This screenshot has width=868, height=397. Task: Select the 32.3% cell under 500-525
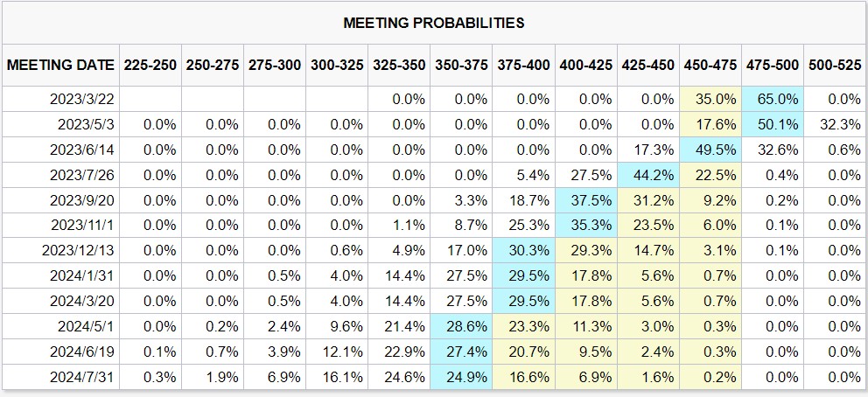tap(835, 125)
